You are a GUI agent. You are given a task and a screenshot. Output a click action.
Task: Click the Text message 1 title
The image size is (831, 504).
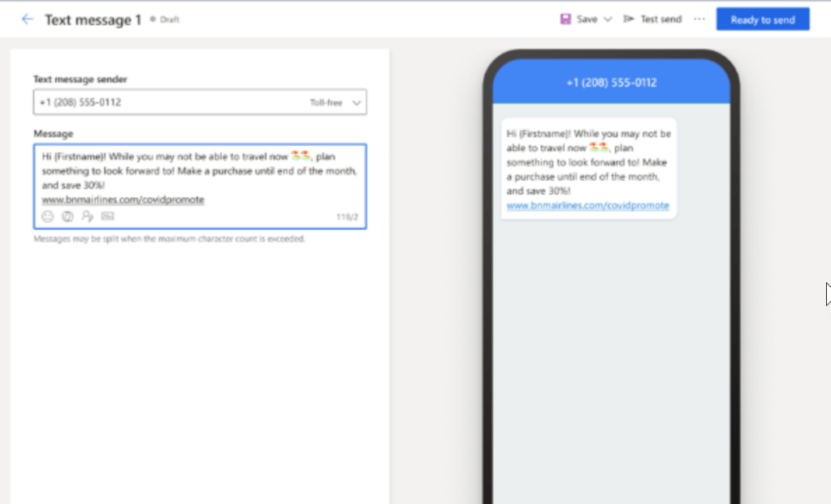pos(93,19)
